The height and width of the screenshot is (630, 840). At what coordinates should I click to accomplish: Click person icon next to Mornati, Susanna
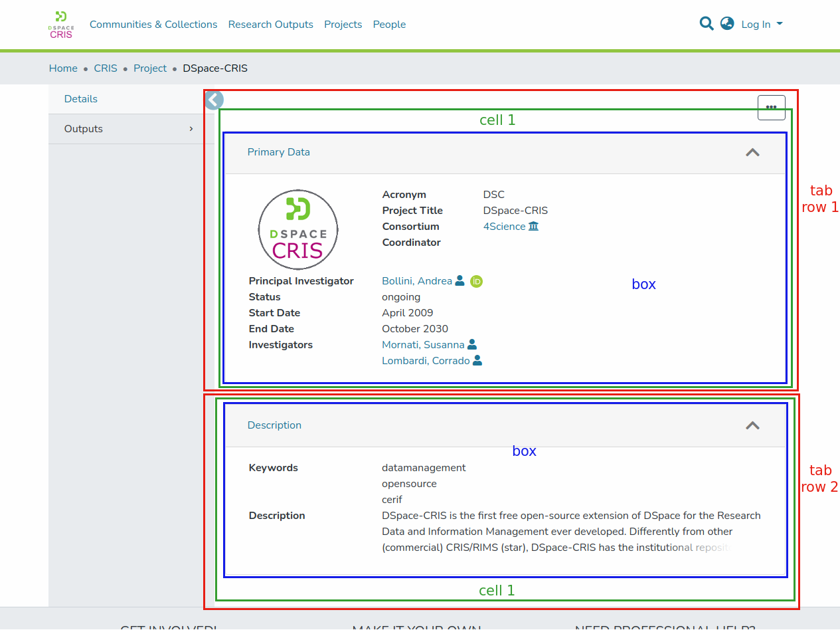472,345
